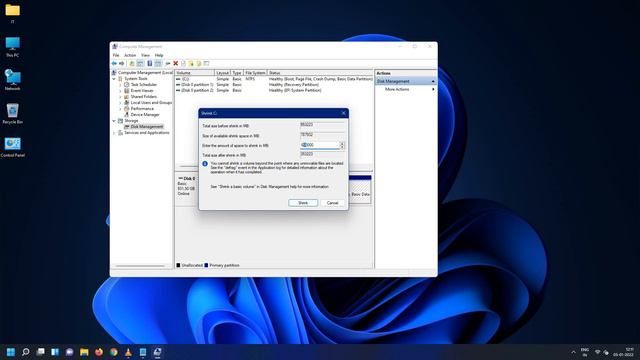Collapse the System Tools tree node
640x360 pixels.
pos(114,78)
